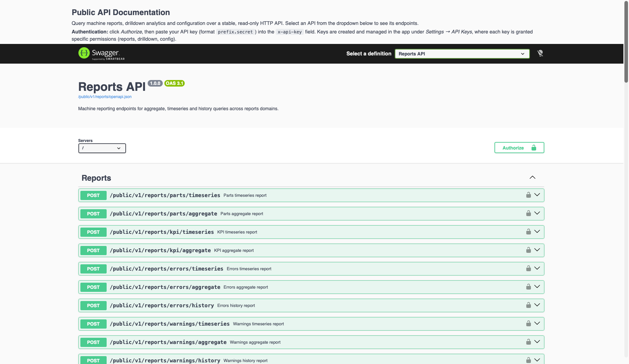Screen dimensions: 629x364
Task: Click the /public/v1/reports/errors/history path
Action: [162, 306]
